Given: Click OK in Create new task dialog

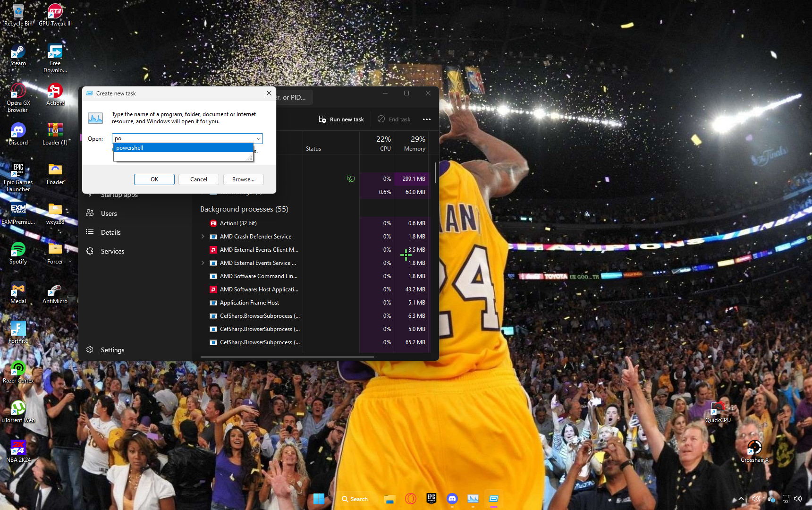Looking at the screenshot, I should pyautogui.click(x=154, y=179).
